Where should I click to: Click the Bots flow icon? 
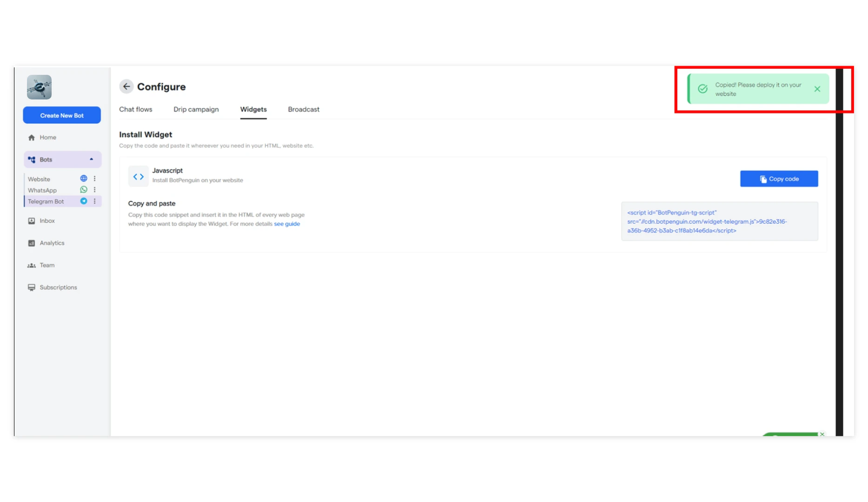[32, 159]
